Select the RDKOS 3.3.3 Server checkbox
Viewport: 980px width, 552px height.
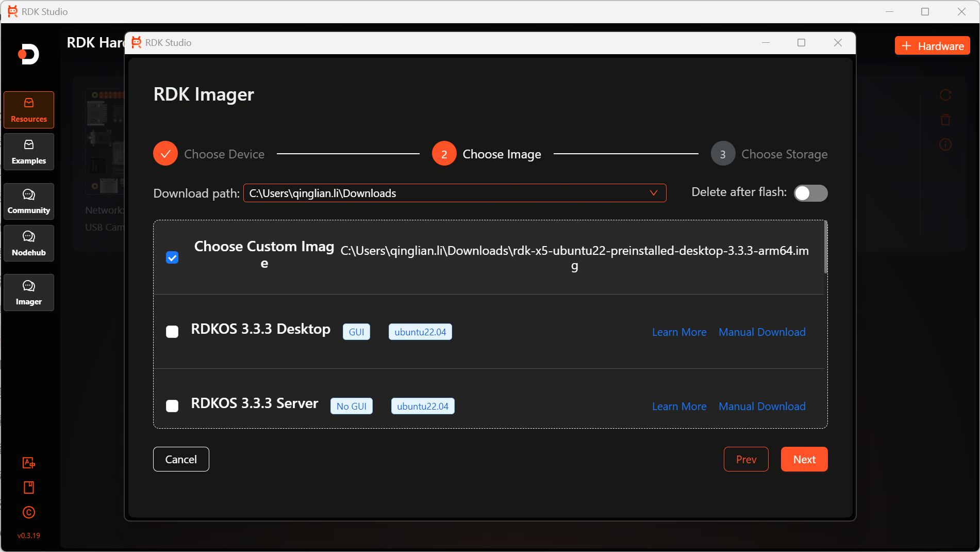(x=172, y=406)
